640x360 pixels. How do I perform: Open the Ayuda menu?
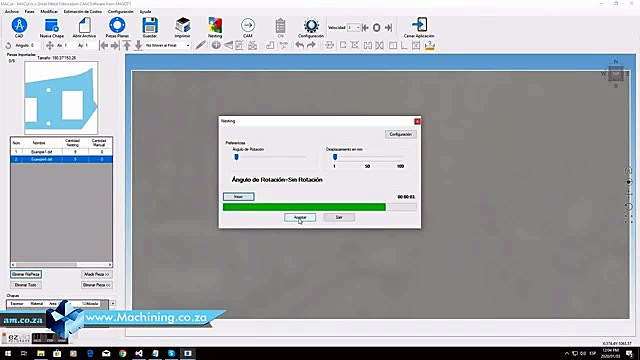pyautogui.click(x=145, y=11)
